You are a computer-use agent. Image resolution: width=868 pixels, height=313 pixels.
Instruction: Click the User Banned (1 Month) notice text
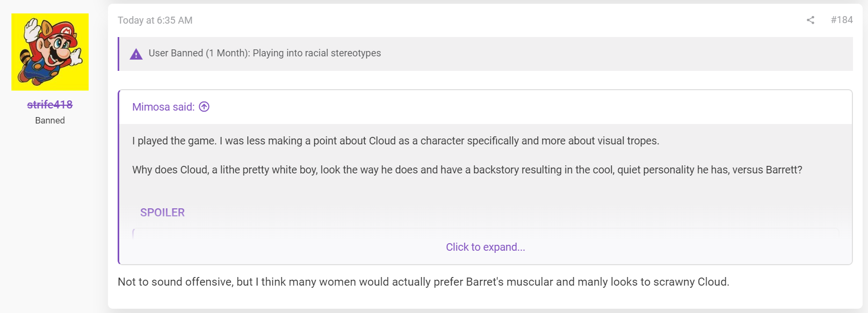265,53
